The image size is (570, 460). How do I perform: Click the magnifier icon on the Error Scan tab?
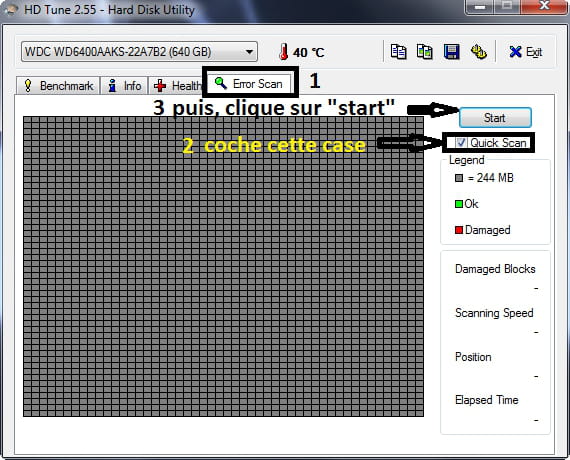(x=221, y=83)
